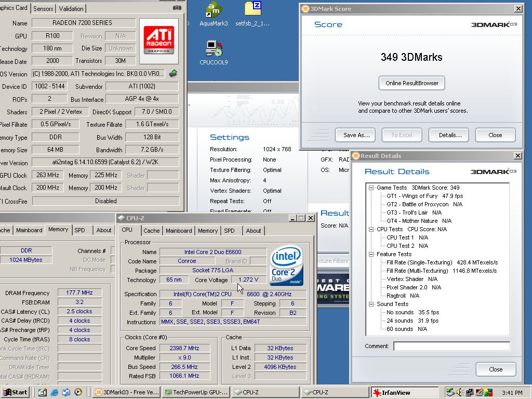Image resolution: width=532 pixels, height=399 pixels.
Task: Click the Show Desktop quick launch icon
Action: coord(43,392)
